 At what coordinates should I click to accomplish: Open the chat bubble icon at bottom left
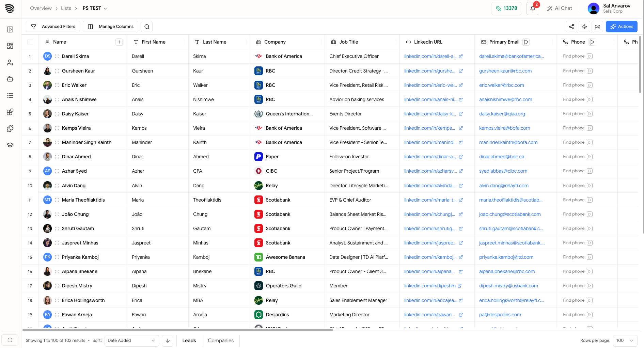tap(10, 340)
